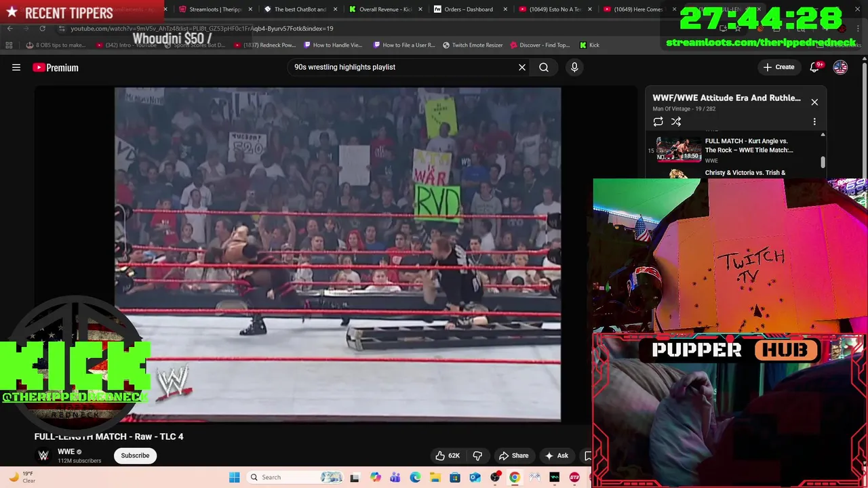Viewport: 868px width, 488px height.
Task: Clear the search box text
Action: (x=522, y=67)
